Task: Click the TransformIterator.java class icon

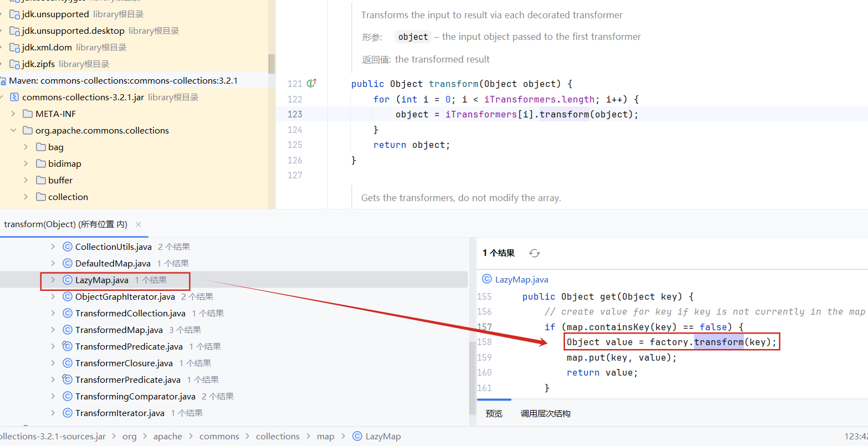Action: click(68, 413)
